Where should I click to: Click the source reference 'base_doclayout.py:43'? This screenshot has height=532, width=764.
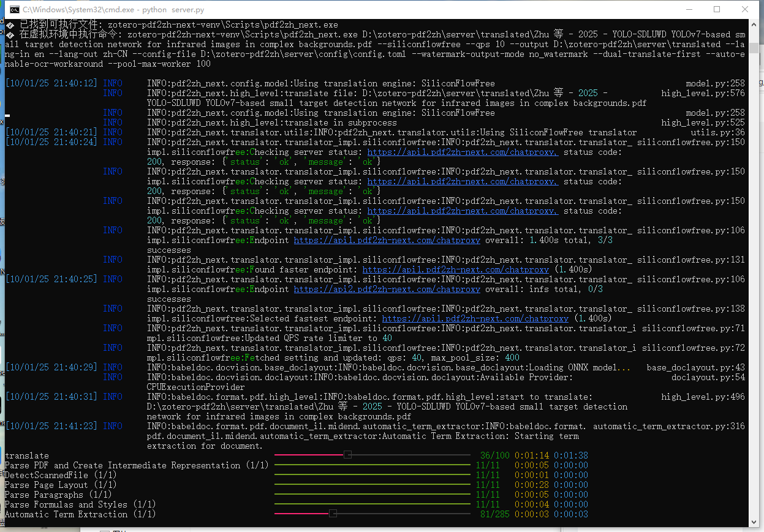(696, 367)
